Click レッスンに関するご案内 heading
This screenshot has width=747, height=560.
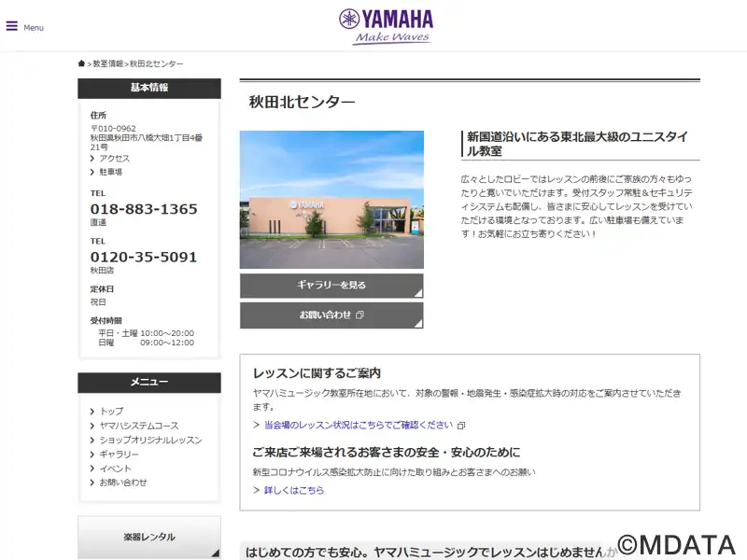coord(317,373)
